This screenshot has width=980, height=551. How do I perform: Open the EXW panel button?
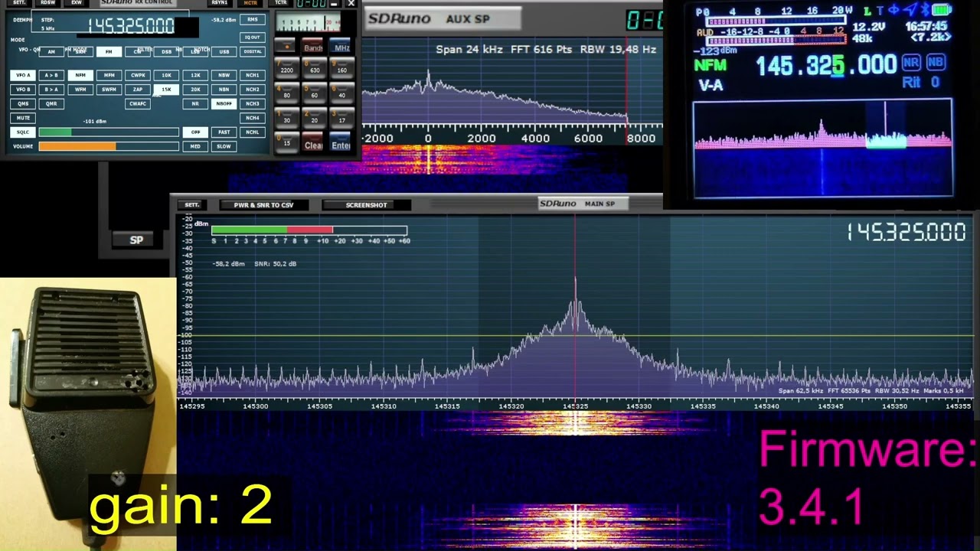pos(76,2)
